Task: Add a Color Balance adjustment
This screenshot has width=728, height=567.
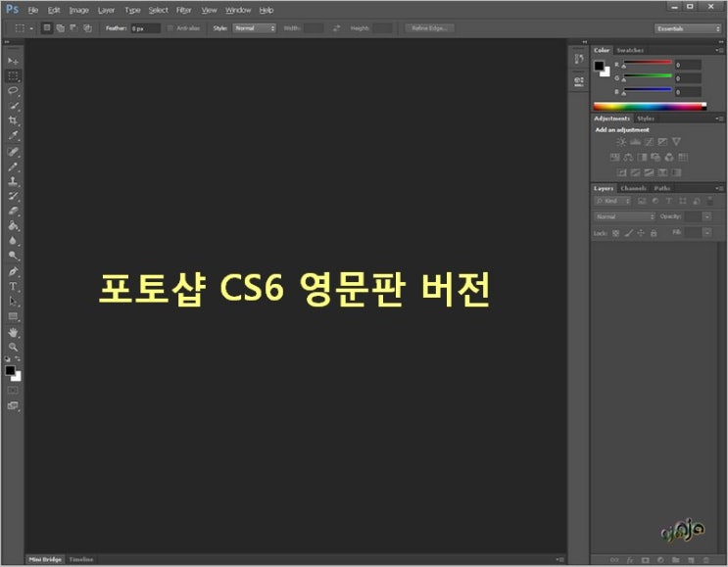Action: coord(628,158)
